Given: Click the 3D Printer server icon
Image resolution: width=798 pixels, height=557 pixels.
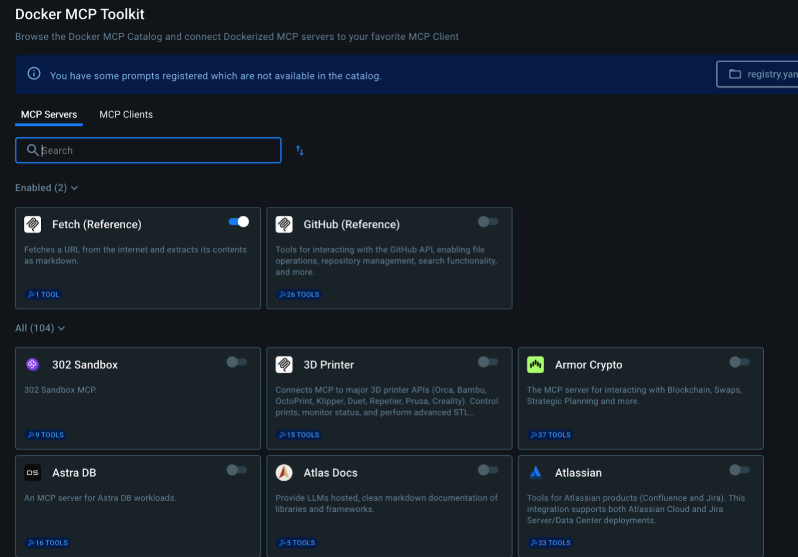Looking at the screenshot, I should coord(284,365).
